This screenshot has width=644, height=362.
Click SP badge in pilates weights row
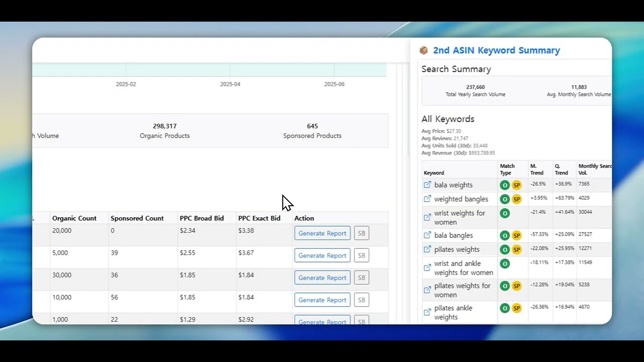point(517,249)
